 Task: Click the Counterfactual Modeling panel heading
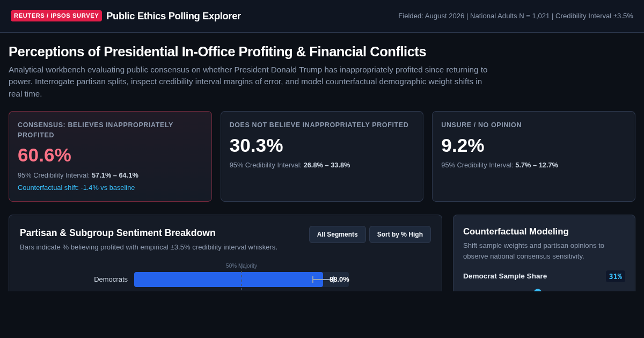tap(516, 232)
